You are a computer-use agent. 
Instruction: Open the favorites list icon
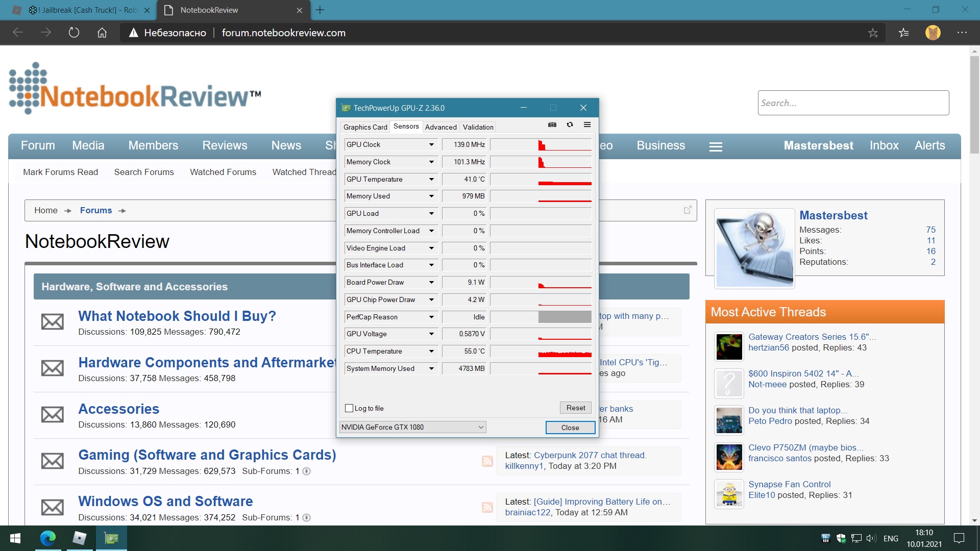tap(903, 33)
